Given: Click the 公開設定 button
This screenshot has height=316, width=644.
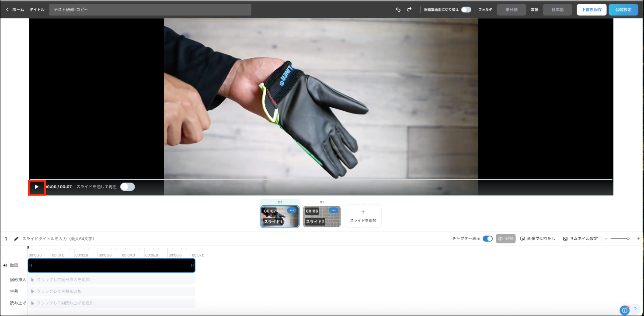Looking at the screenshot, I should (623, 10).
